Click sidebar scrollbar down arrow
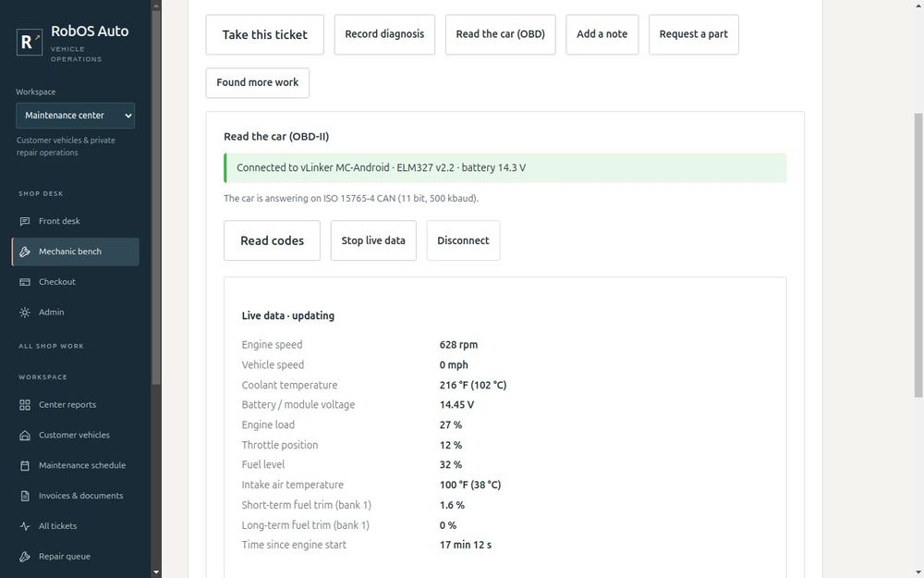The image size is (924, 578). pyautogui.click(x=156, y=572)
